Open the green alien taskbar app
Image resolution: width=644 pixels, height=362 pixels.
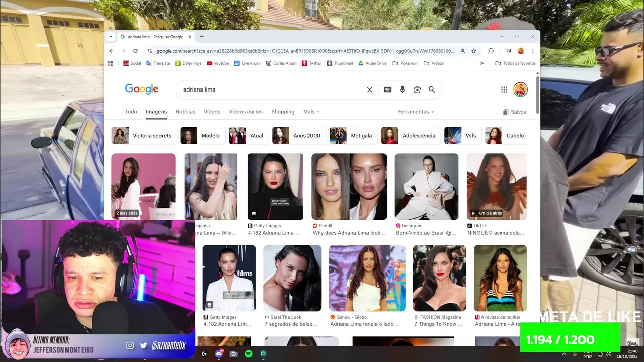coord(263,354)
